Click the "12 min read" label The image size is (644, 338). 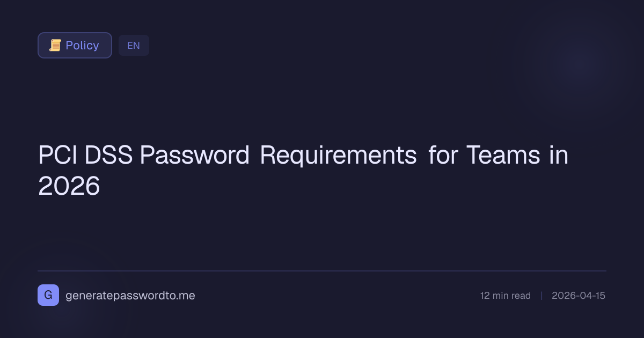click(x=505, y=296)
